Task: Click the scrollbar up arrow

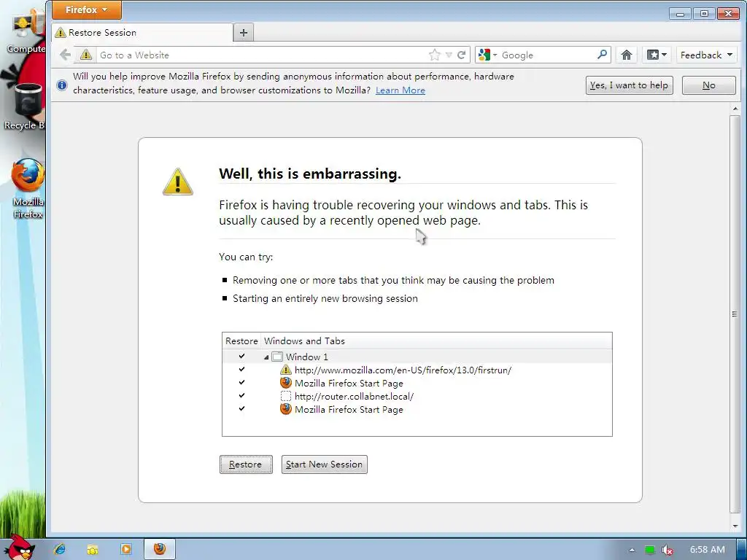Action: click(x=735, y=109)
